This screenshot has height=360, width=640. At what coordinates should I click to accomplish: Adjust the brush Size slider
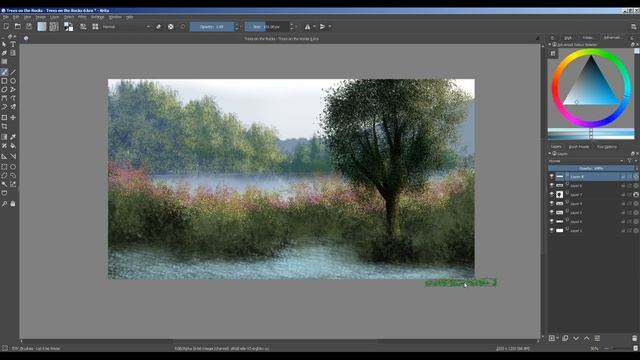pos(267,27)
